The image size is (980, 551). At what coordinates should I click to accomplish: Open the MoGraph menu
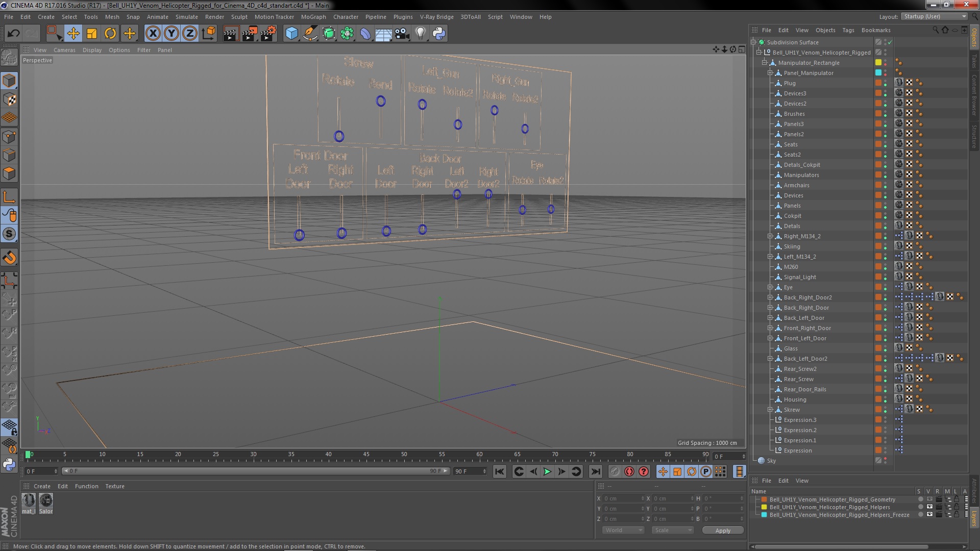coord(313,17)
